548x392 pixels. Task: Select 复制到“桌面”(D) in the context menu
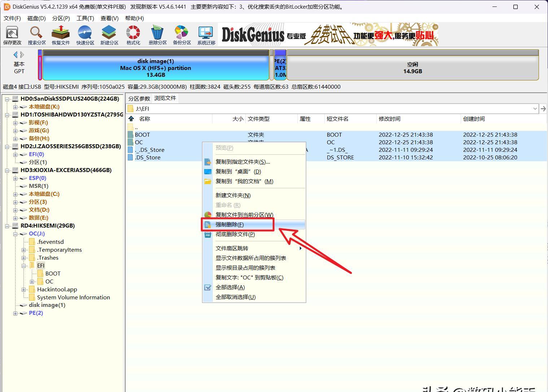point(254,171)
